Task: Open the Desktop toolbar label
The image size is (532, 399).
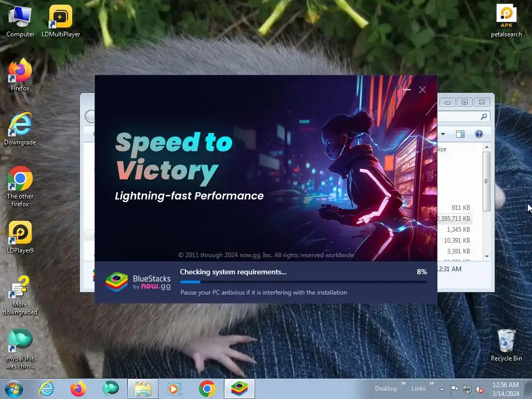Action: [x=386, y=389]
